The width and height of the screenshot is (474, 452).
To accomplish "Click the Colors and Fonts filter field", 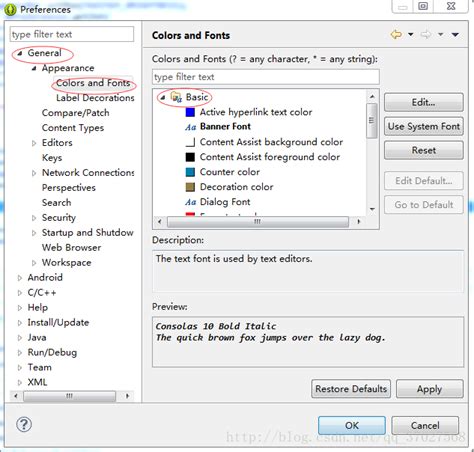I will click(266, 77).
